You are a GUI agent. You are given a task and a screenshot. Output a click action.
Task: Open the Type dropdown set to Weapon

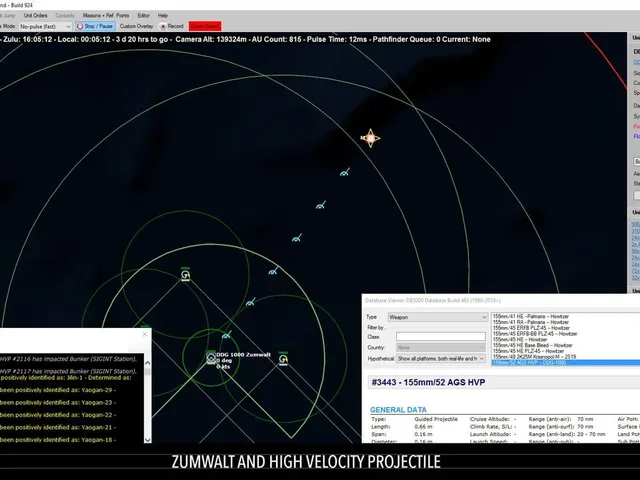(x=438, y=317)
